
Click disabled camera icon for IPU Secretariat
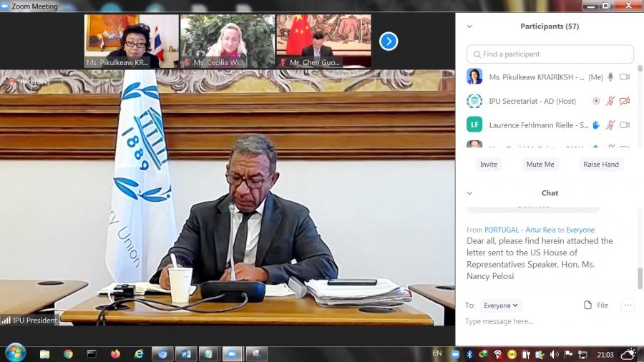(x=625, y=101)
